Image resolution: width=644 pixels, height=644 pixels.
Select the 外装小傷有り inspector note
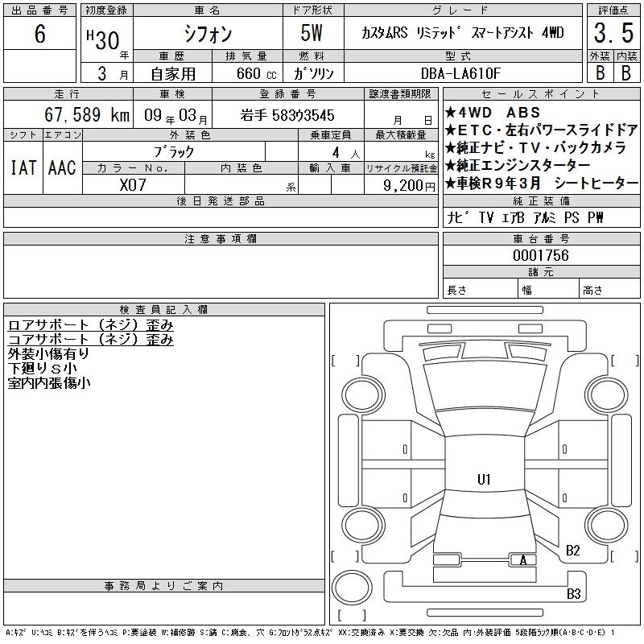coord(48,353)
